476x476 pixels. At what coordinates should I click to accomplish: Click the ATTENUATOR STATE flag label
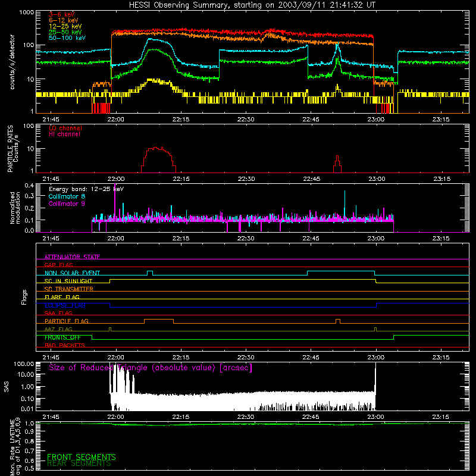coord(72,257)
